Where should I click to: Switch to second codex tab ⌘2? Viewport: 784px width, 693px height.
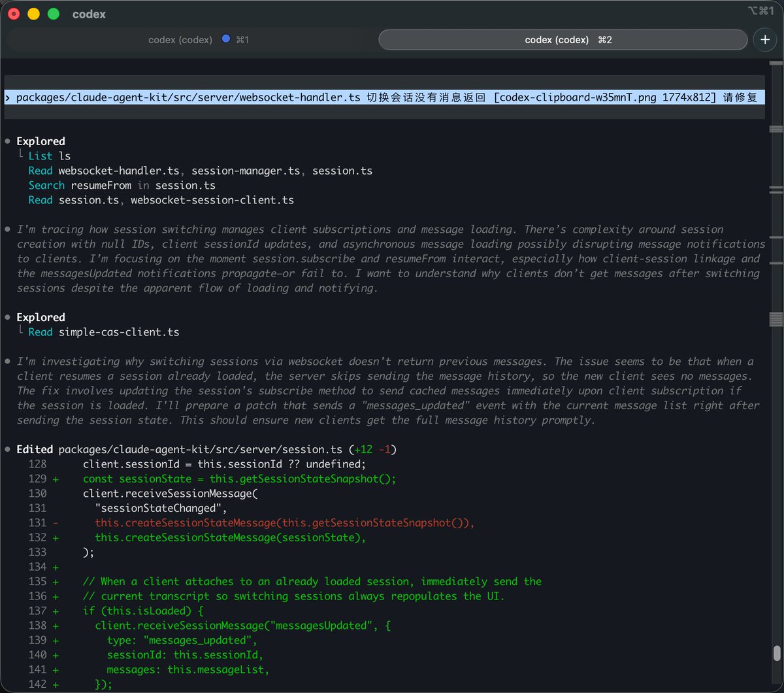(x=563, y=40)
